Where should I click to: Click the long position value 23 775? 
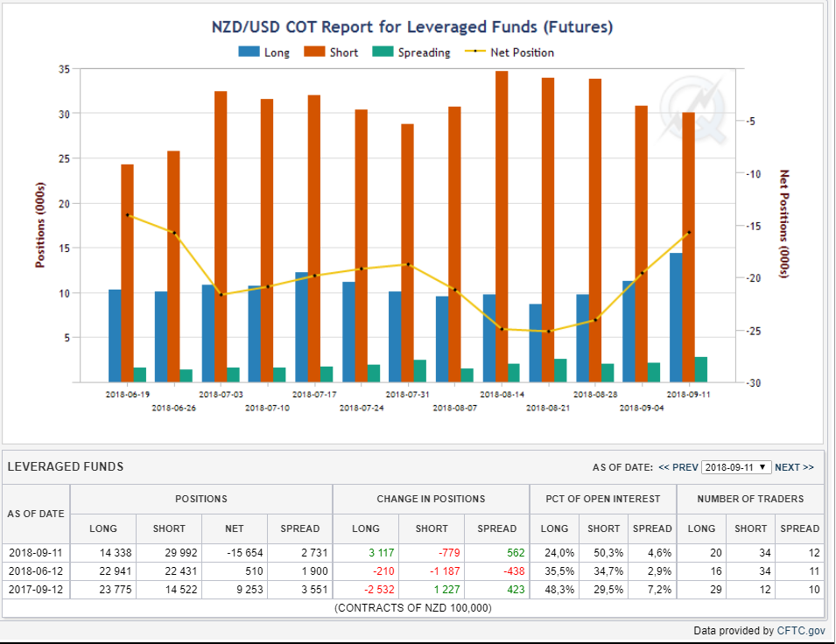(x=116, y=590)
